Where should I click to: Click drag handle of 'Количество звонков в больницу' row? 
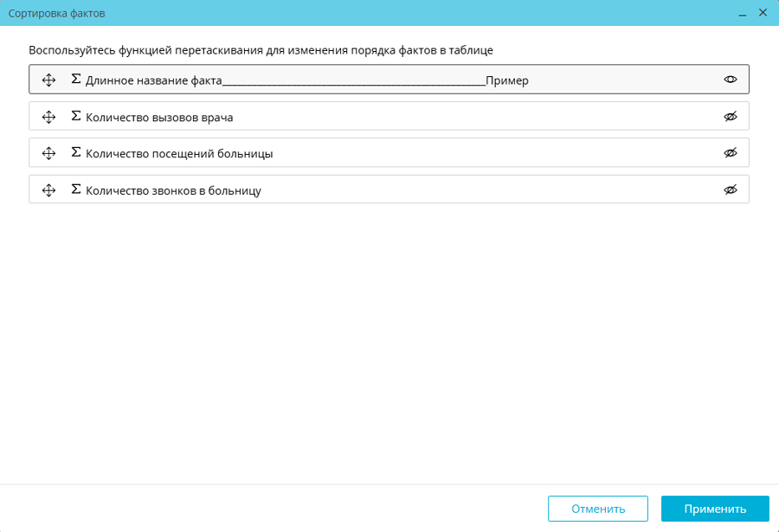pyautogui.click(x=48, y=190)
